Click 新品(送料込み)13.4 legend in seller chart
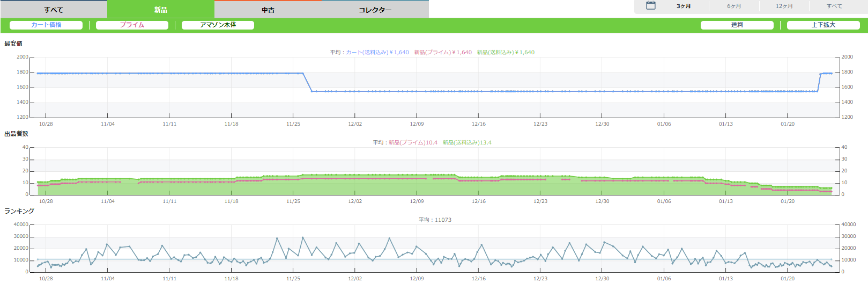The height and width of the screenshot is (283, 868). 467,143
